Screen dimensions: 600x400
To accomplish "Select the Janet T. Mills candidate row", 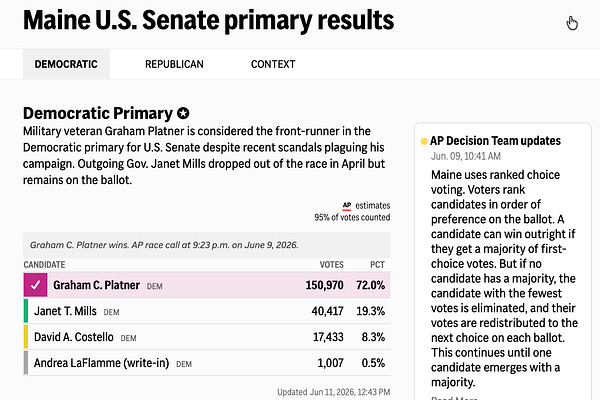I will pyautogui.click(x=207, y=311).
